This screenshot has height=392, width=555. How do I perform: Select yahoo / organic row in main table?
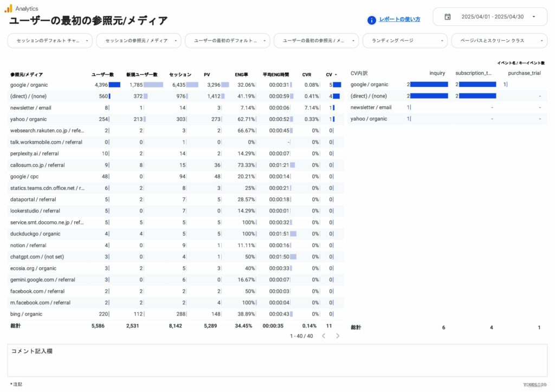[176, 119]
